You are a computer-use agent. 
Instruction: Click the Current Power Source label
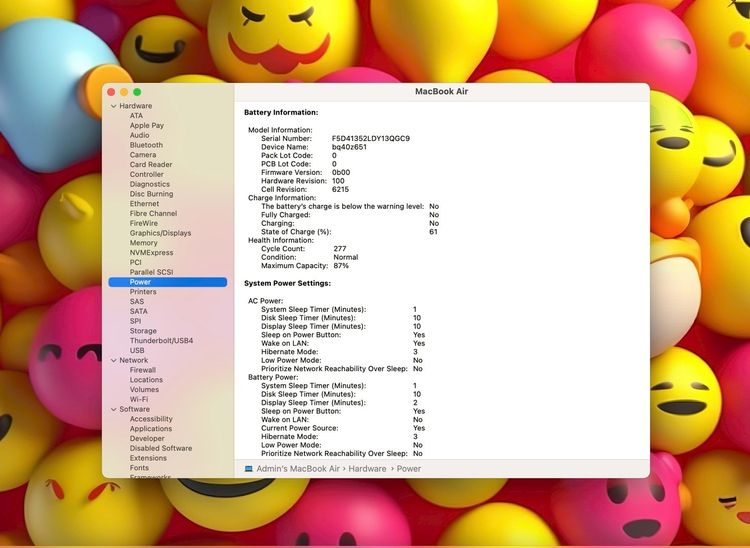pos(300,428)
